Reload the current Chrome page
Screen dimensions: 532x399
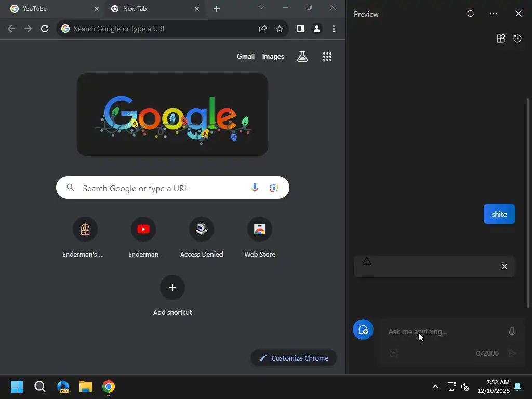pos(45,29)
